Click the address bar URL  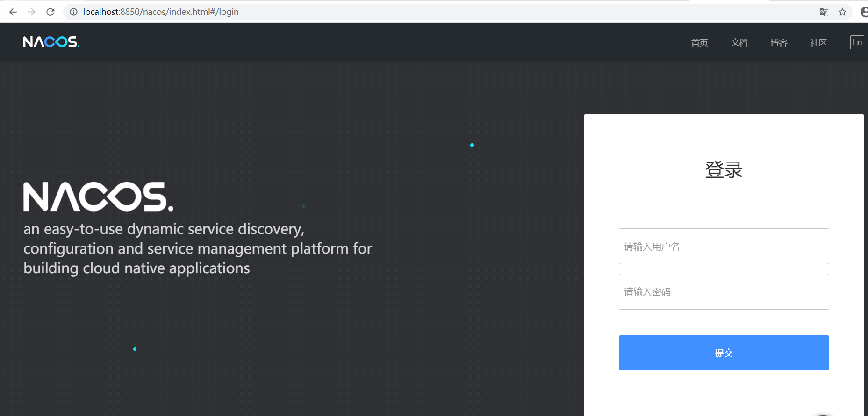(161, 12)
